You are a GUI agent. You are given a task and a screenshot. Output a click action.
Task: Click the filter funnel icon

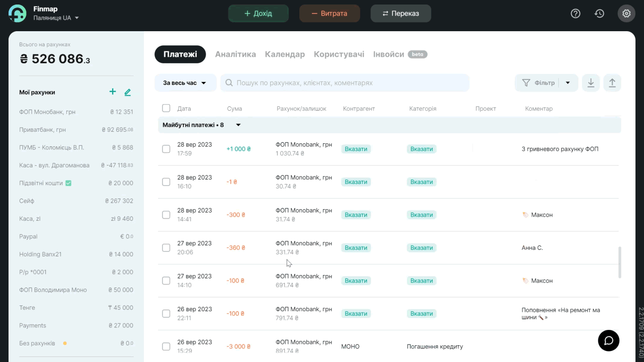[526, 83]
